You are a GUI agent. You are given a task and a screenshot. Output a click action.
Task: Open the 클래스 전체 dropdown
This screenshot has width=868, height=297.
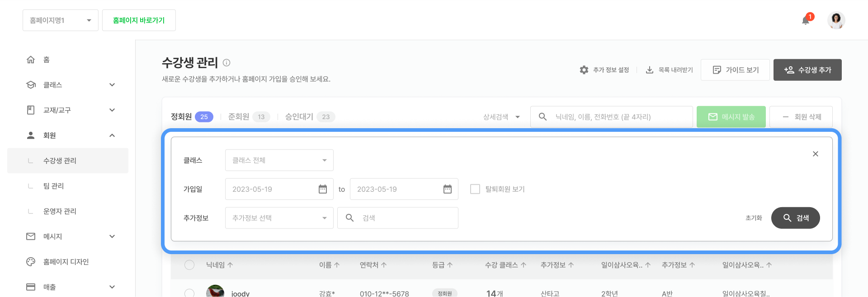[x=279, y=160]
